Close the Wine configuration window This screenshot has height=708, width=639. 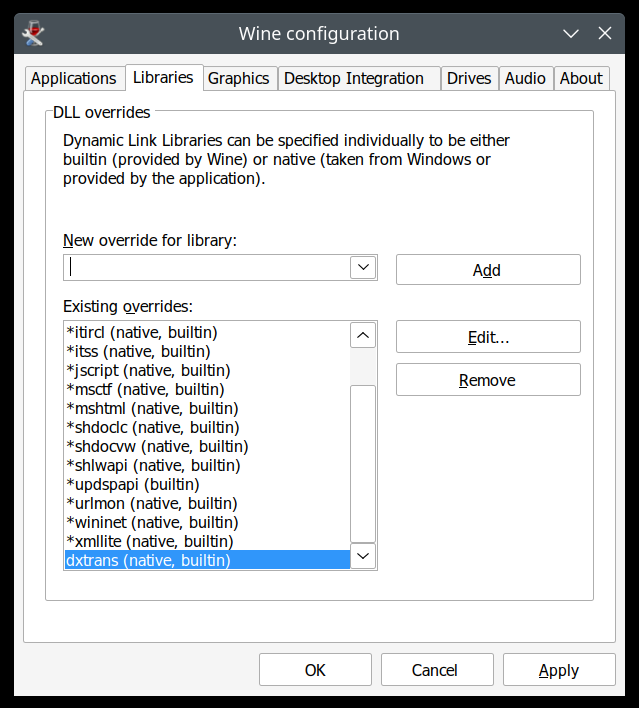[x=605, y=33]
